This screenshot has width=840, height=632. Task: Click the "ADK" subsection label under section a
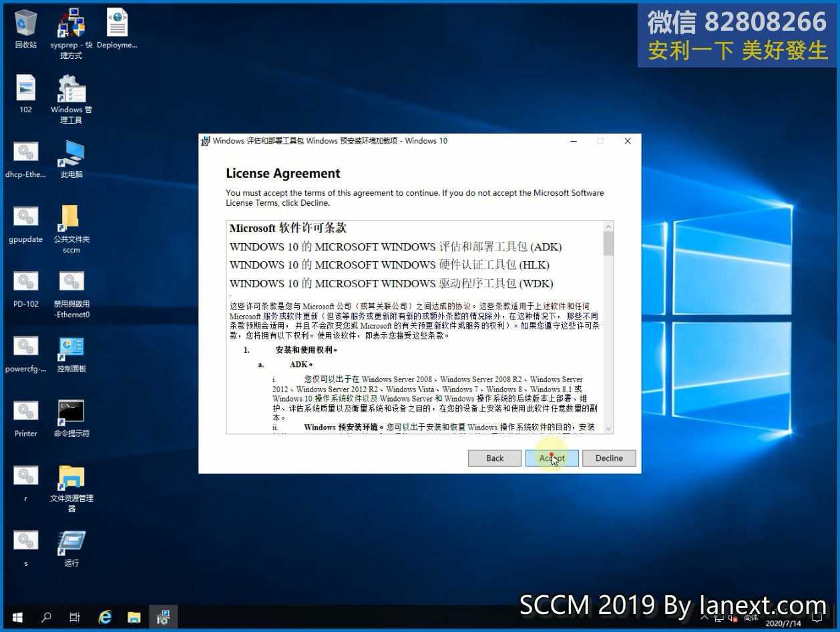click(x=301, y=365)
